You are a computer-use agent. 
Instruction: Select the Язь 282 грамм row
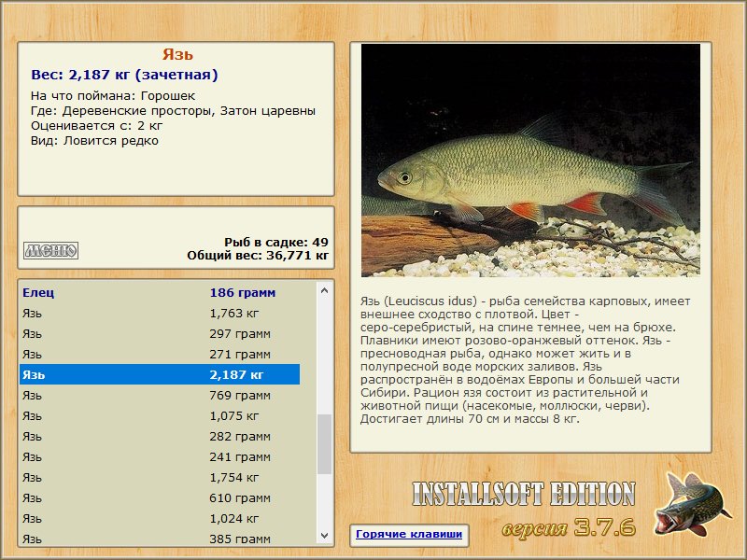[160, 436]
